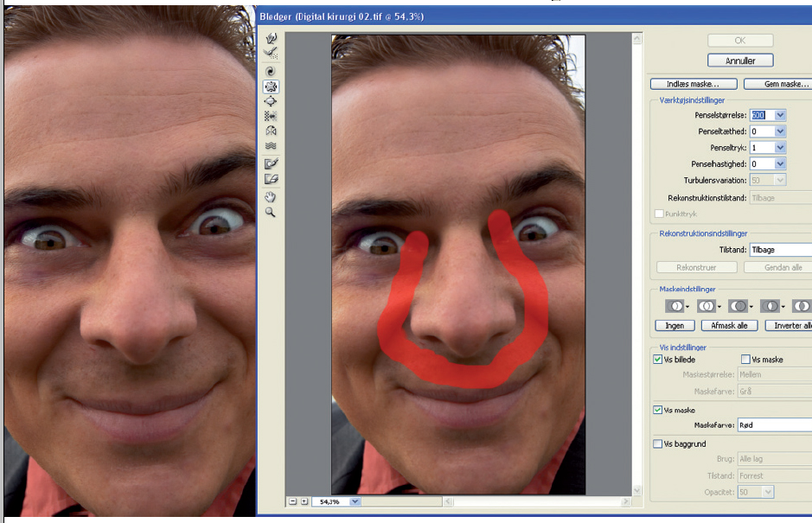Select the Freeze Mask brush tool
812x523 pixels.
point(271,164)
